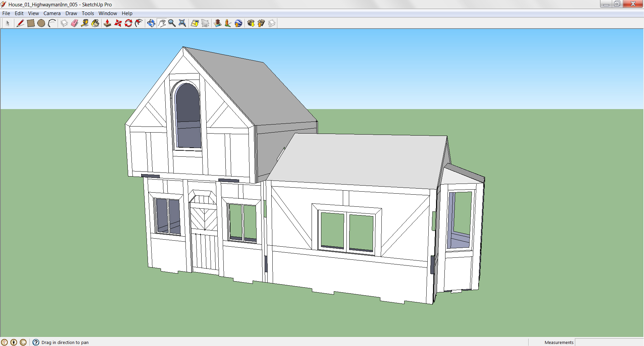The image size is (644, 346).
Task: Click the Zoom Extents icon
Action: tap(182, 23)
